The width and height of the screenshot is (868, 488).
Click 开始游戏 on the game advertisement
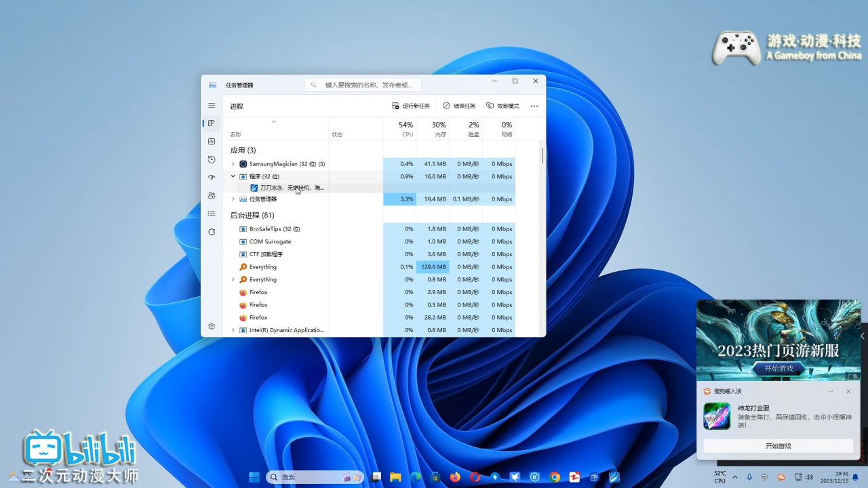[778, 369]
